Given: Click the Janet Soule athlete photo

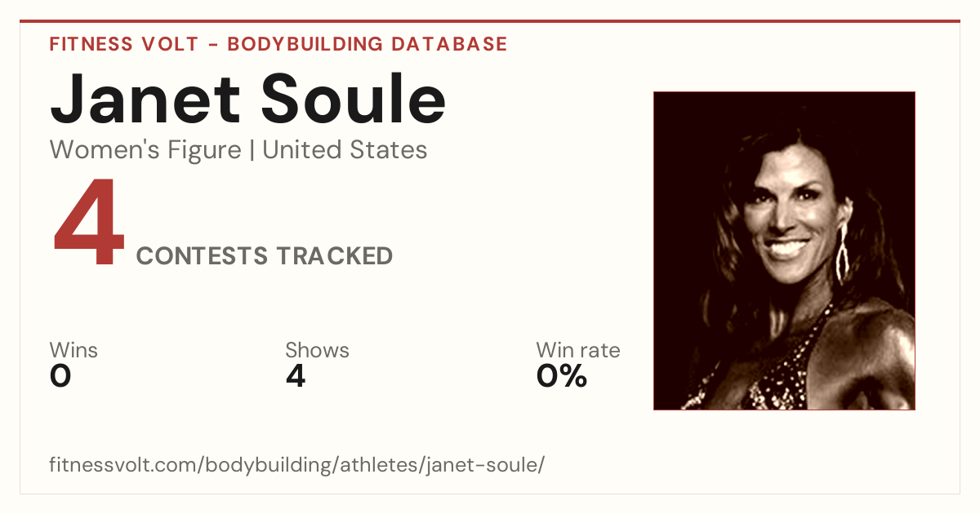Looking at the screenshot, I should pyautogui.click(x=784, y=250).
